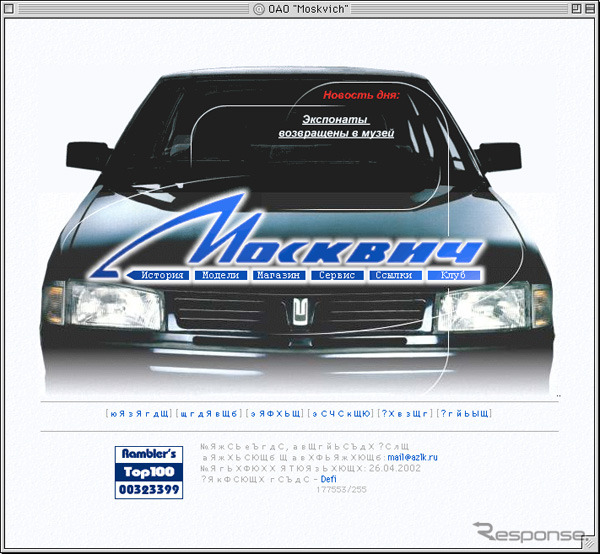Open the Клуб navigation tab
Image resolution: width=600 pixels, height=554 pixels.
[x=453, y=275]
